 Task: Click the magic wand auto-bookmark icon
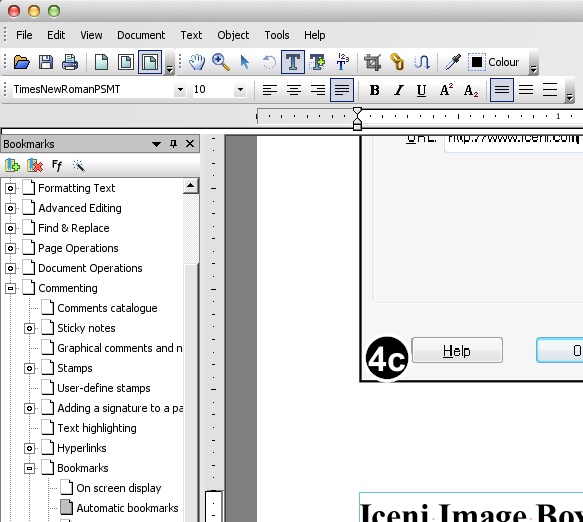[x=78, y=165]
